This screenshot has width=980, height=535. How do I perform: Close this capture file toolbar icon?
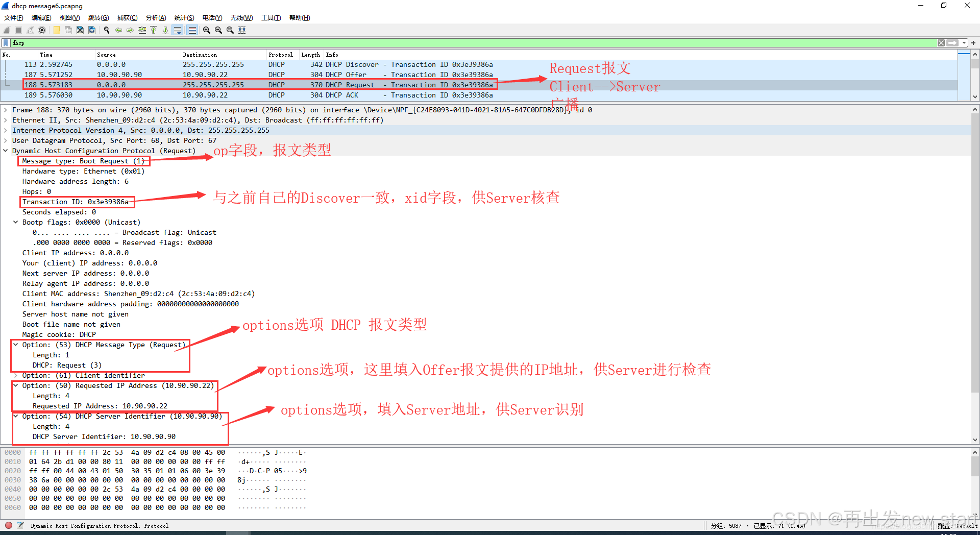click(80, 30)
